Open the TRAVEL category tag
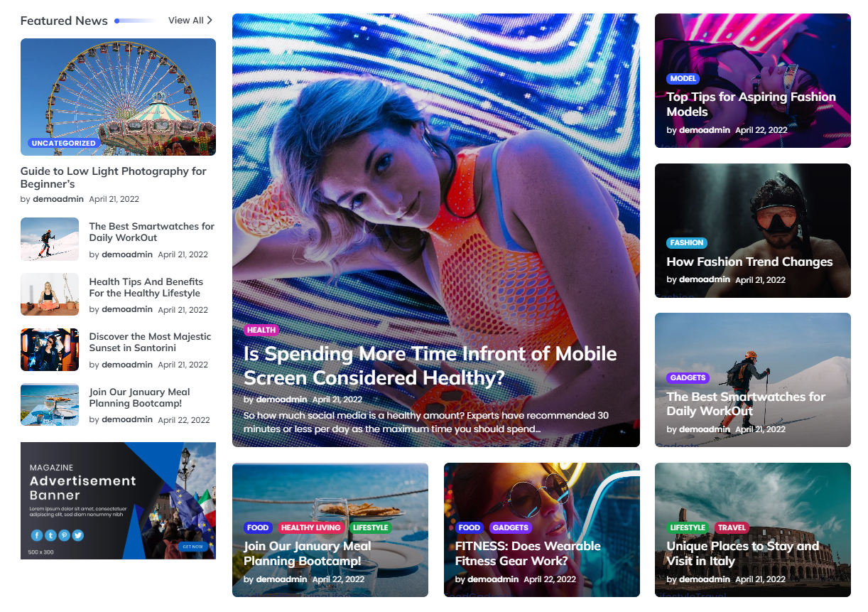 732,527
